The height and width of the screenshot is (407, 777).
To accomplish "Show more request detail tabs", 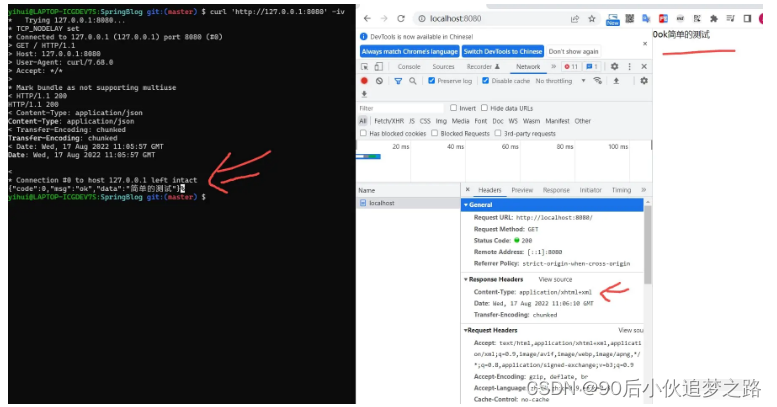I will [x=644, y=190].
